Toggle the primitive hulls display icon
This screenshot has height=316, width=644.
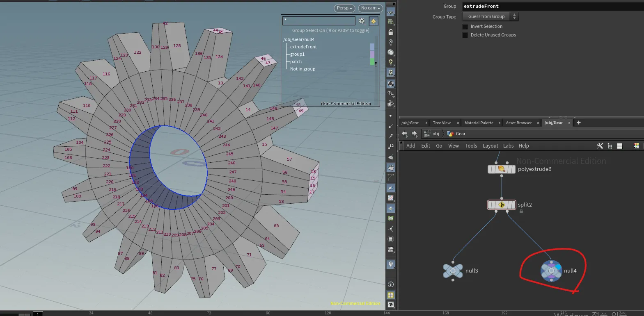(391, 177)
